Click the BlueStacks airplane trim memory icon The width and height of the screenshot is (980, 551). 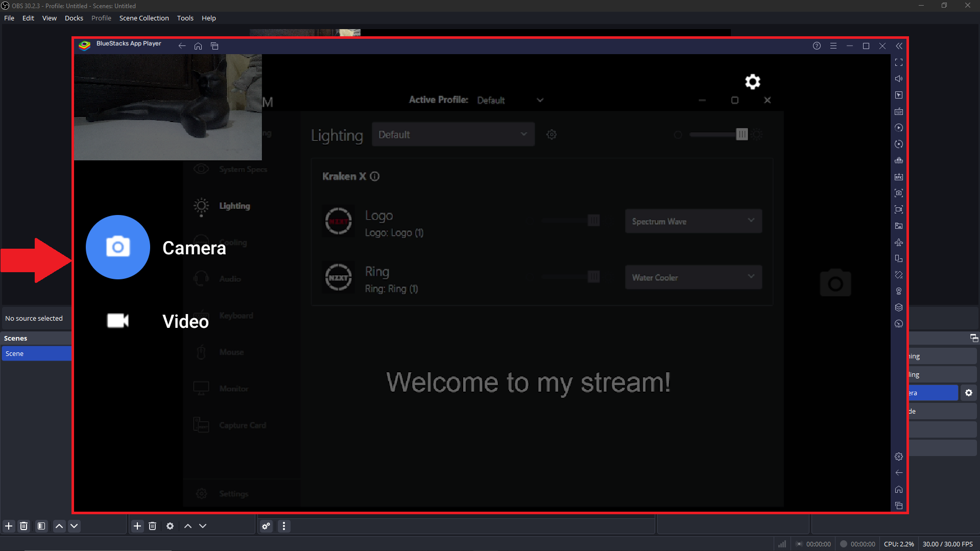coord(899,242)
